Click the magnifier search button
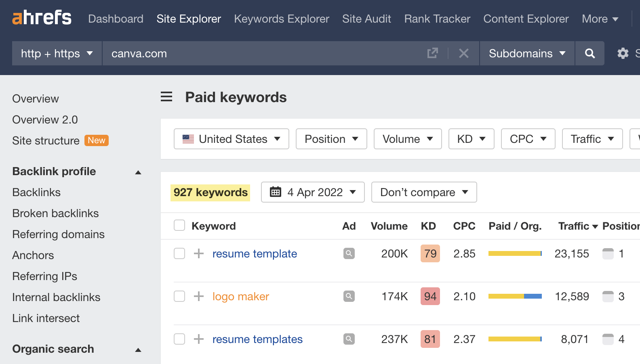This screenshot has width=640, height=364. pyautogui.click(x=590, y=53)
